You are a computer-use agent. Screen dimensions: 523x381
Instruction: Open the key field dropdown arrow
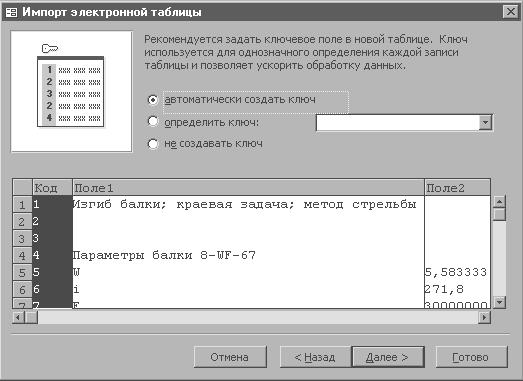pyautogui.click(x=485, y=122)
